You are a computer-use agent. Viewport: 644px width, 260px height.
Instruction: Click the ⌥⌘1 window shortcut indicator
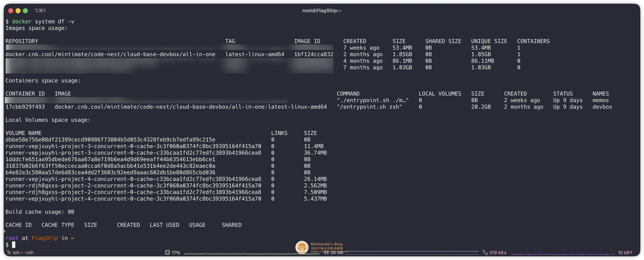tap(40, 11)
